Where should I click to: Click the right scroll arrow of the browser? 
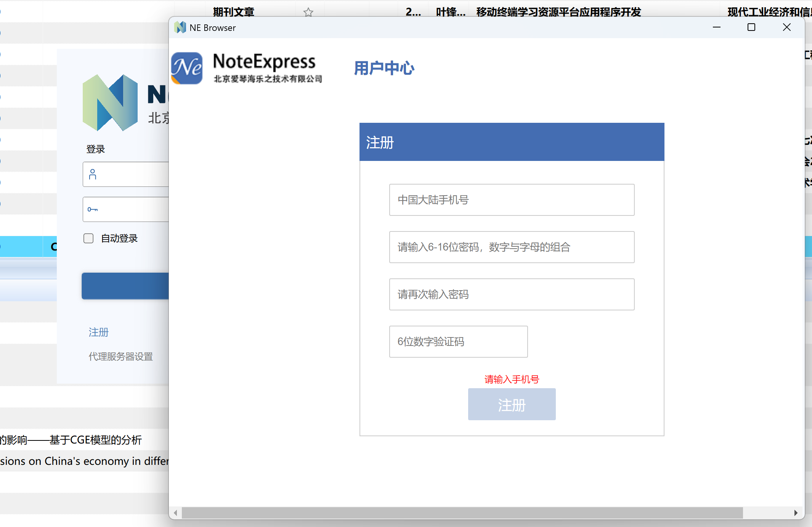click(x=796, y=513)
